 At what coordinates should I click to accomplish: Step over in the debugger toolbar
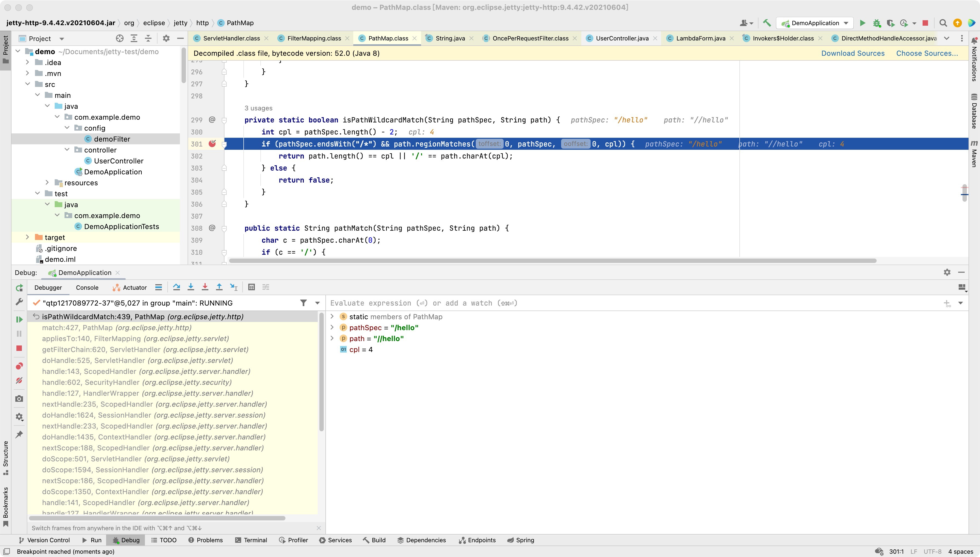pos(176,287)
